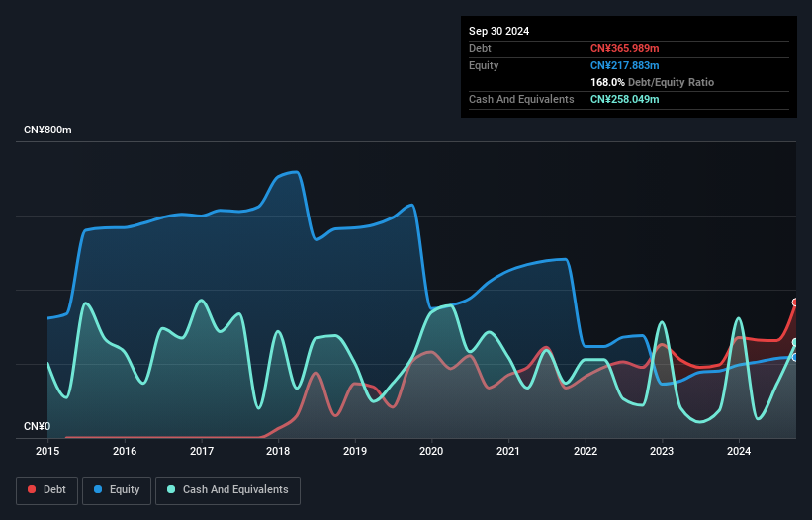Click the 2021 x-axis label
This screenshot has height=520, width=812.
[508, 451]
